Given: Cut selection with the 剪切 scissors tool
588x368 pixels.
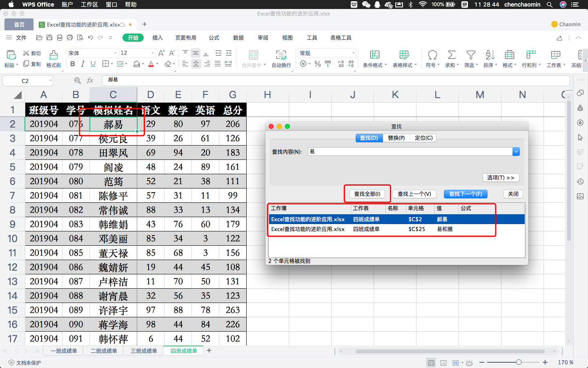Looking at the screenshot, I should 32,53.
